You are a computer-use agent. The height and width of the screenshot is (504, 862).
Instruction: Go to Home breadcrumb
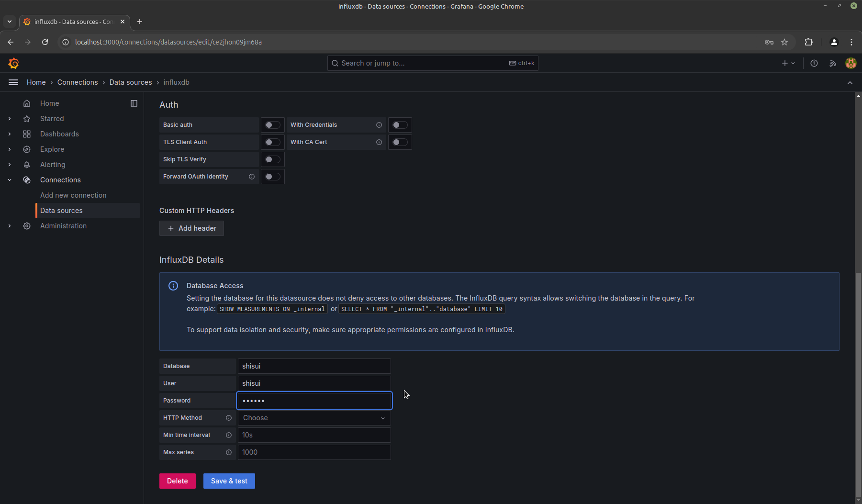tap(36, 82)
